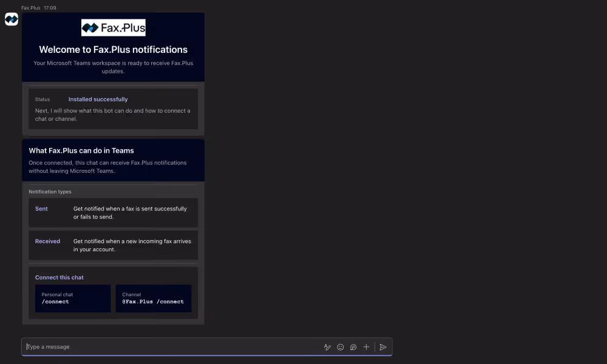This screenshot has width=607, height=364.
Task: Click the send message arrow icon
Action: coord(383,347)
